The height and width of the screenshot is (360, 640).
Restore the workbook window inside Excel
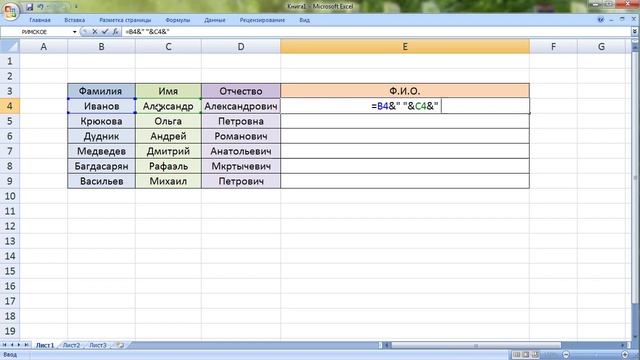tap(622, 20)
